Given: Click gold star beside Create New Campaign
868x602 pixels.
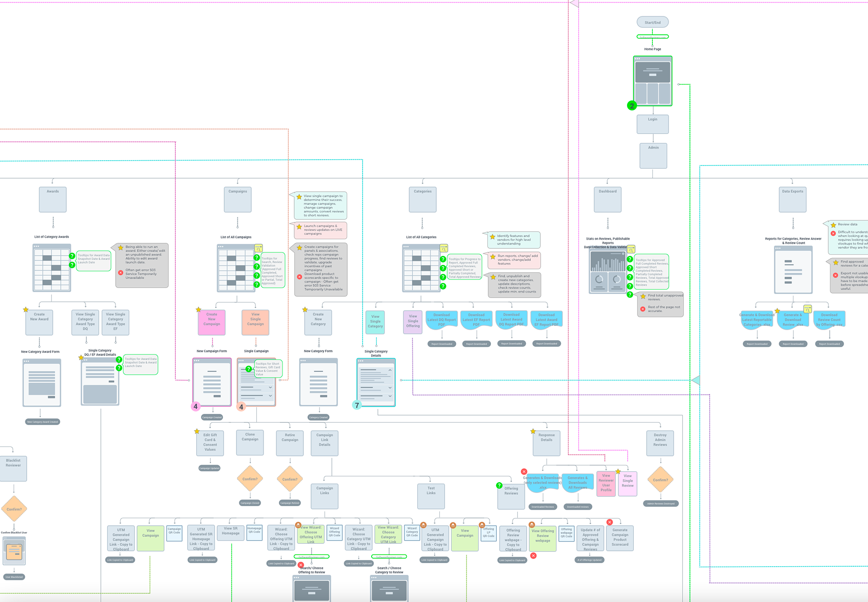Looking at the screenshot, I should pyautogui.click(x=198, y=310).
